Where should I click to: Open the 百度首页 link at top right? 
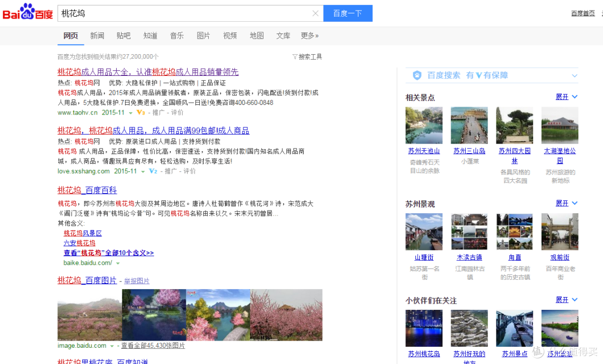[x=583, y=13]
